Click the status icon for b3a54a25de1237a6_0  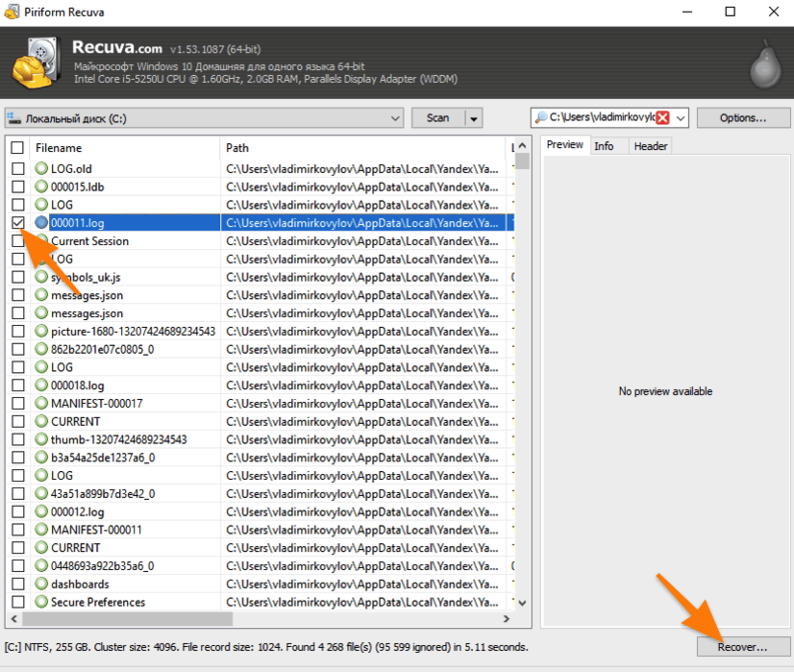pyautogui.click(x=41, y=458)
